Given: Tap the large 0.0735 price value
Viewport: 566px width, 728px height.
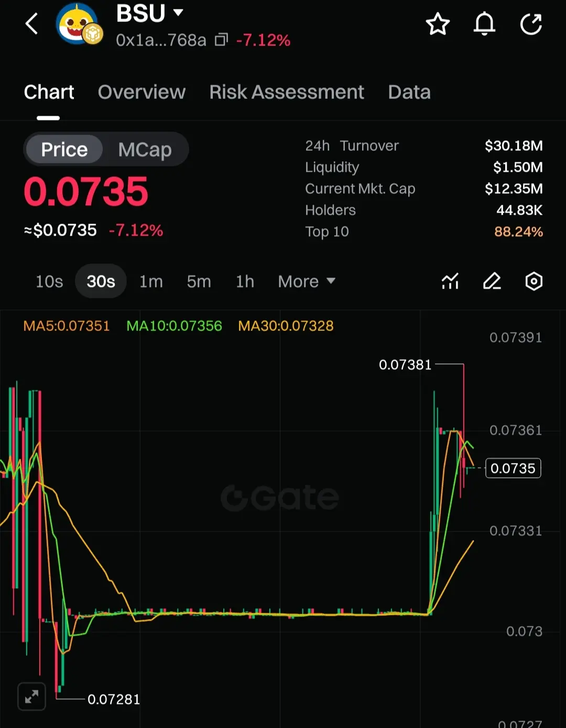Looking at the screenshot, I should (86, 192).
